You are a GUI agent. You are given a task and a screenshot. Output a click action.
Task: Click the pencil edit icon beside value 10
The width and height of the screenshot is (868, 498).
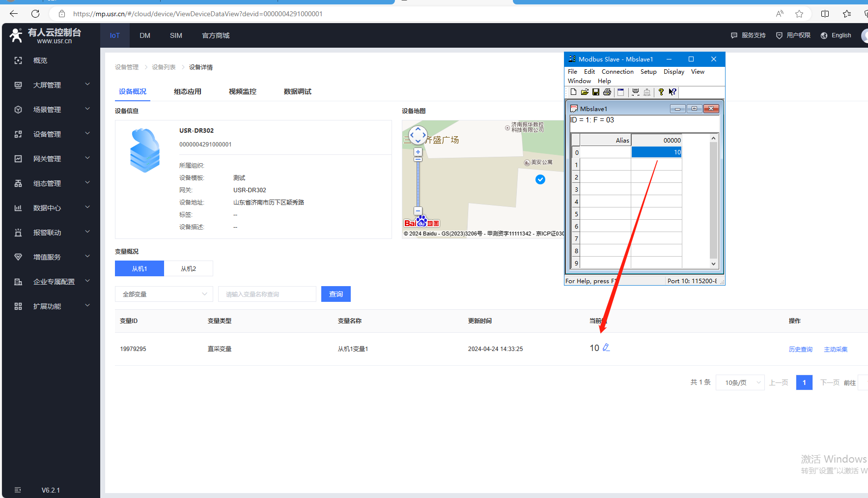[606, 348]
